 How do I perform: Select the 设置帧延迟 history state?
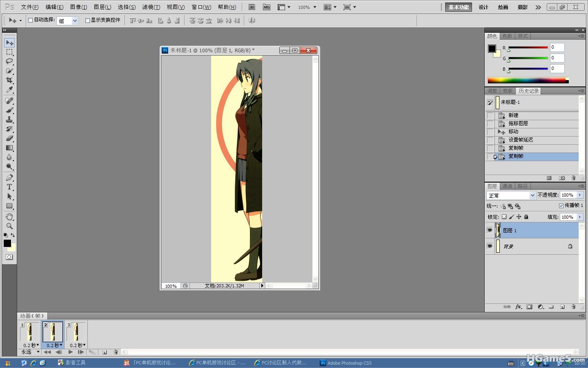532,140
